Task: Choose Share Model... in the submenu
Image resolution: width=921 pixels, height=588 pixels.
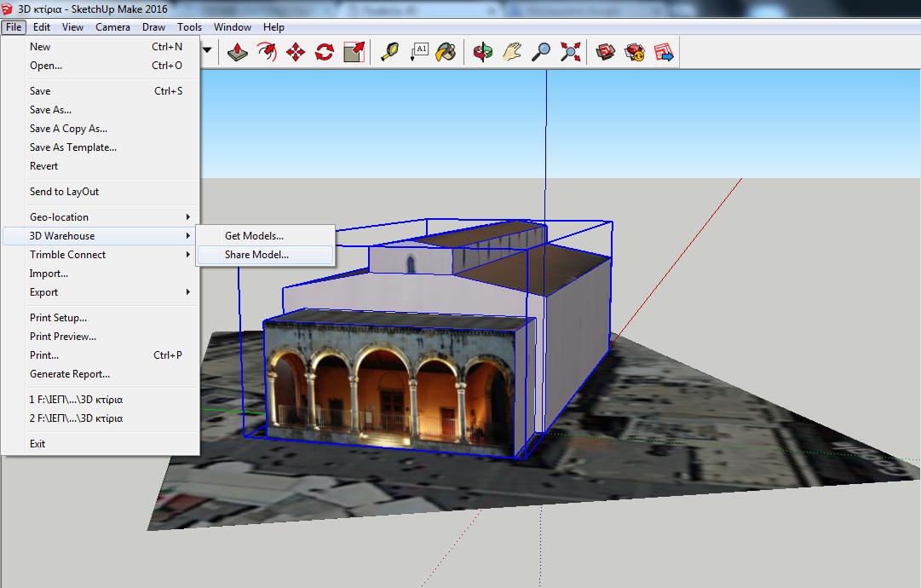Action: pos(266,254)
